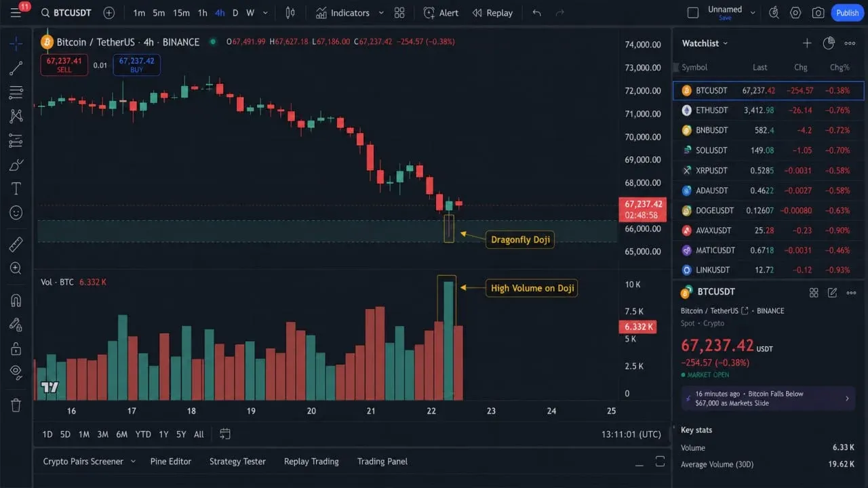Start bar Replay mode
The width and height of the screenshot is (868, 488).
(x=492, y=13)
